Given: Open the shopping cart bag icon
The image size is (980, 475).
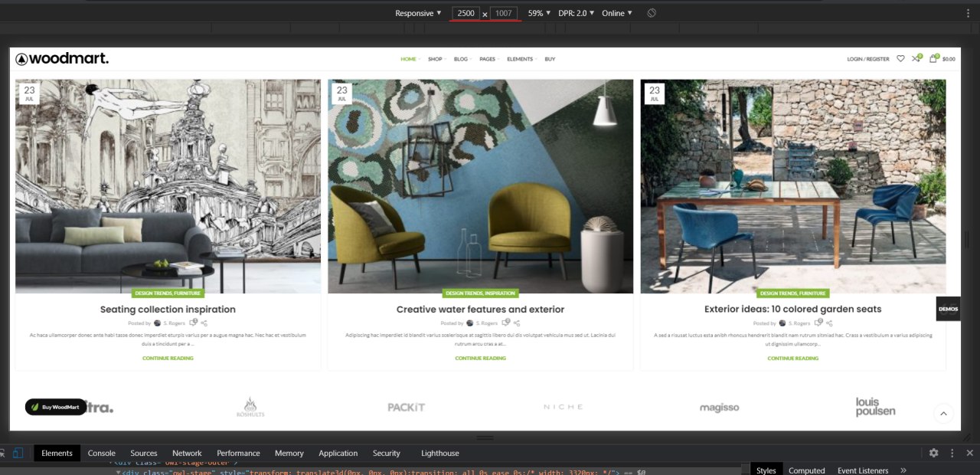Looking at the screenshot, I should pos(933,58).
